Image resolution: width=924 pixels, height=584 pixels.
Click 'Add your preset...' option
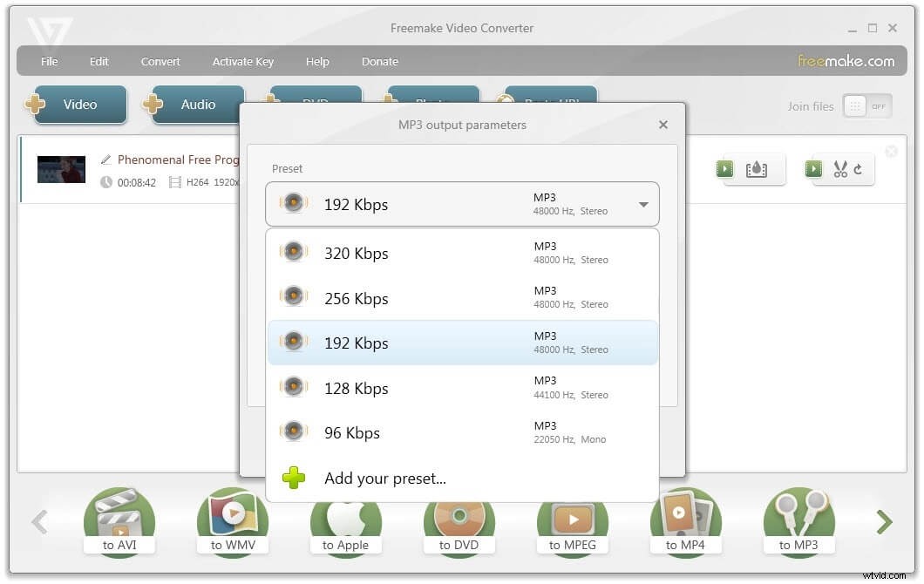(385, 478)
